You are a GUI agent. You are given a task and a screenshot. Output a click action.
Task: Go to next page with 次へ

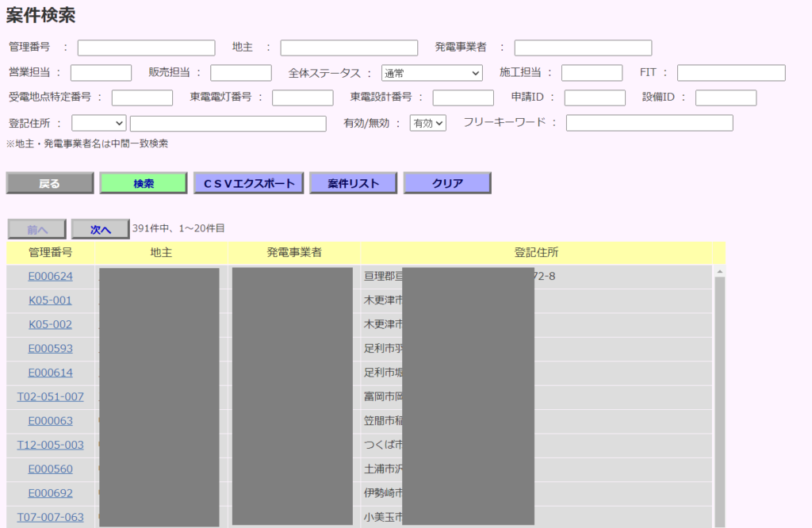pos(100,229)
